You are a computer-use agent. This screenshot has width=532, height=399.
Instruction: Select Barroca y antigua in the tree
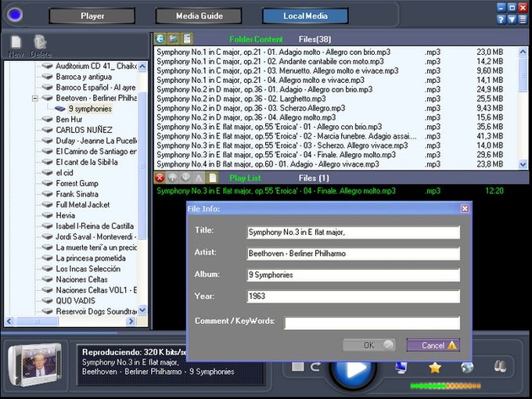[84, 77]
